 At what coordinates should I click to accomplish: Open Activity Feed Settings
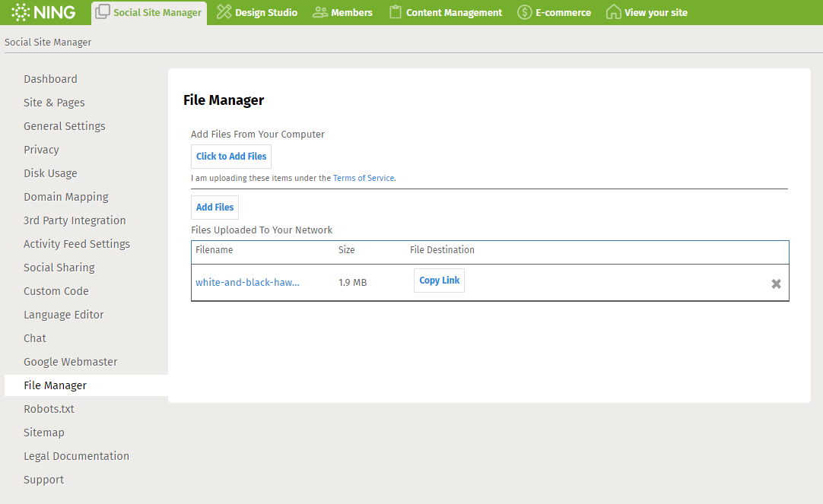click(77, 244)
